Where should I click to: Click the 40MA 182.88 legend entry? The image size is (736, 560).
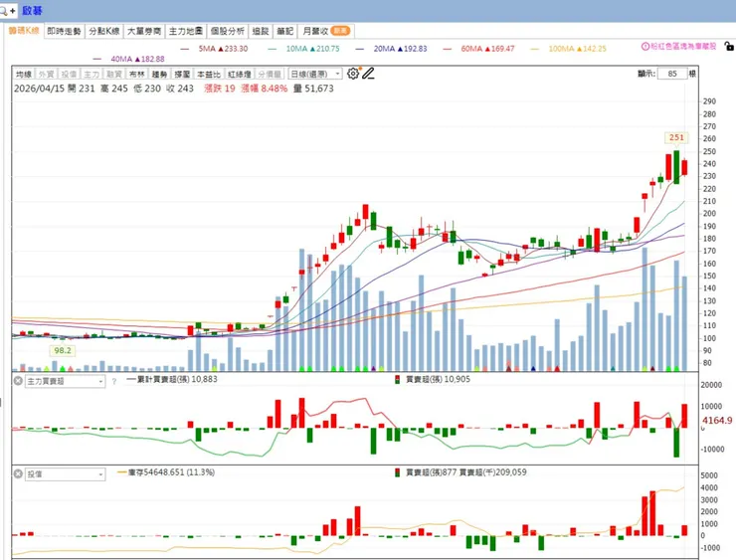click(129, 59)
